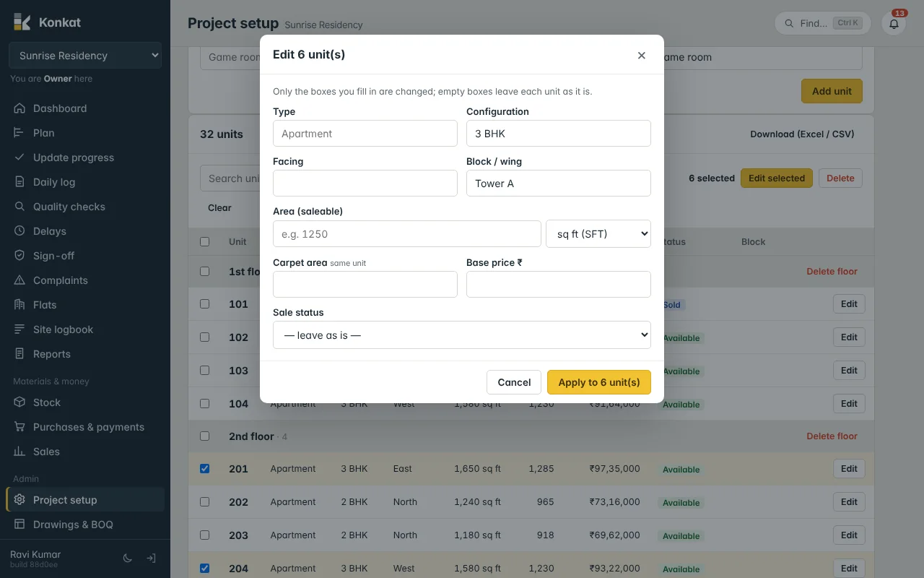Viewport: 924px width, 578px height.
Task: Click the Daily log icon
Action: pyautogui.click(x=19, y=182)
